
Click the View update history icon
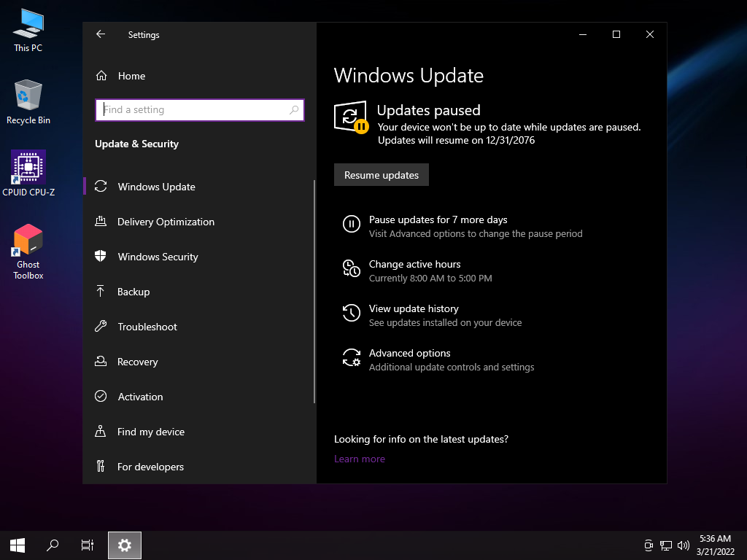351,314
